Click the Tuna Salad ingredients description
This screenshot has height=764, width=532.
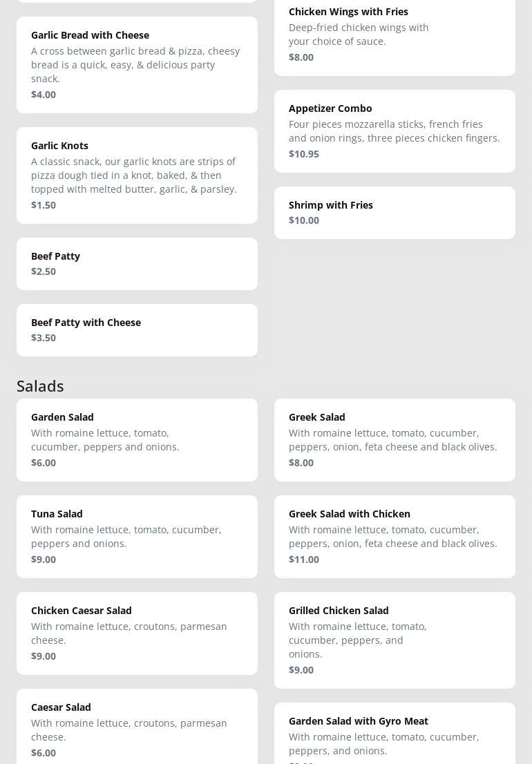(126, 537)
